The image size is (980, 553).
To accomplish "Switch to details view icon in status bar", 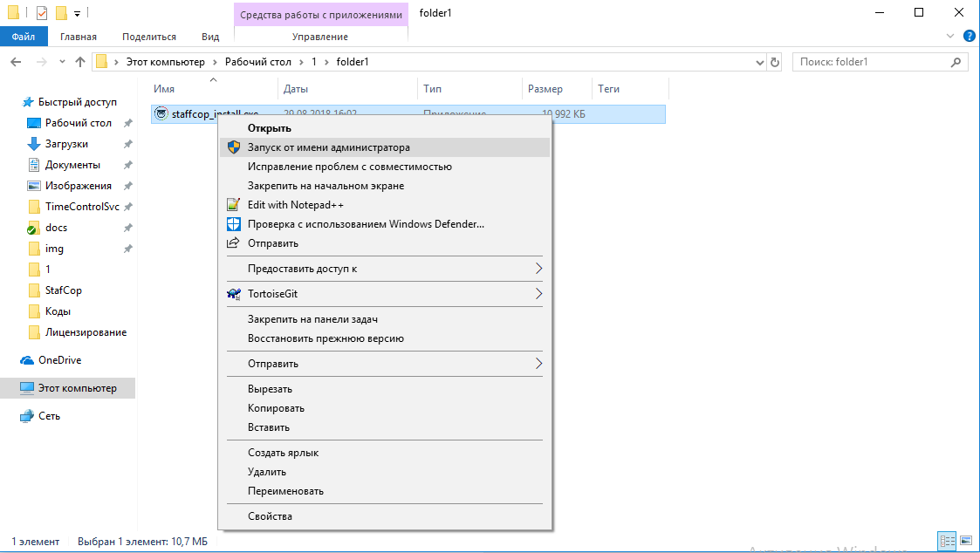I will (x=948, y=541).
